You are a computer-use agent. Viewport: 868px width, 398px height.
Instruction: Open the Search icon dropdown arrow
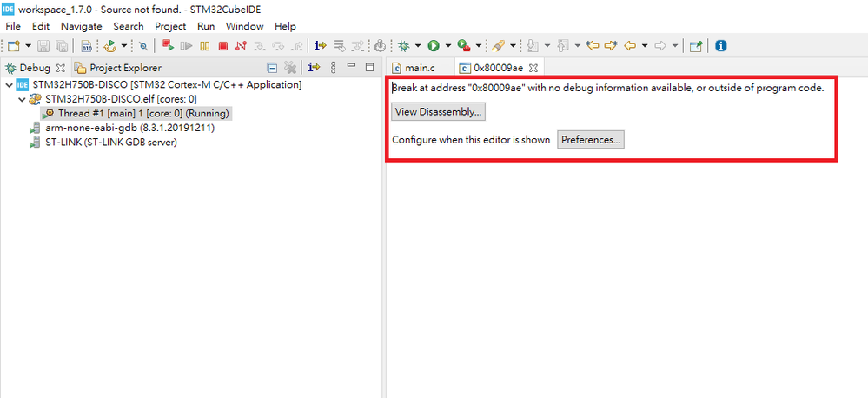(513, 46)
